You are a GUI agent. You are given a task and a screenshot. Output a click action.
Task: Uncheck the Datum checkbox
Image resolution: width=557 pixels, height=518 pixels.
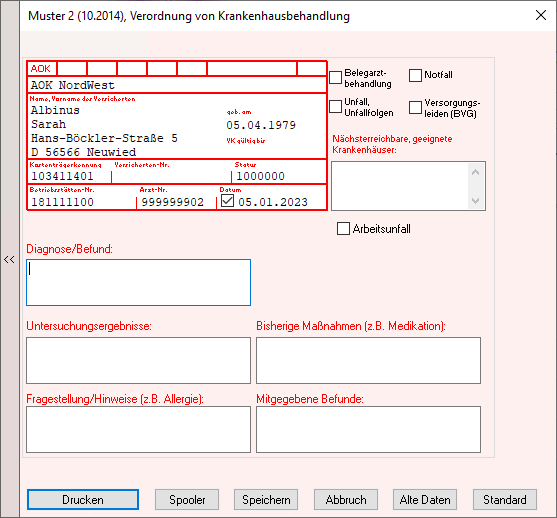(x=227, y=201)
